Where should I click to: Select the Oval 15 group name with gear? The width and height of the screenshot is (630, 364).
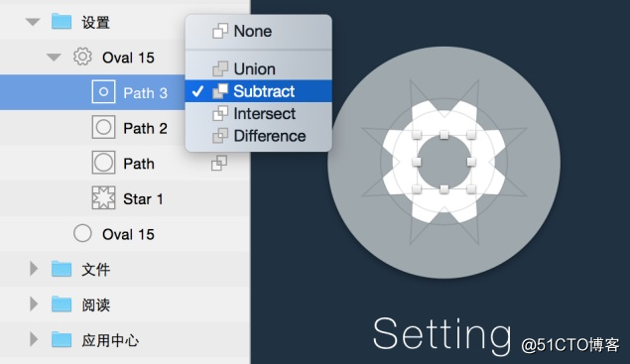pyautogui.click(x=128, y=58)
